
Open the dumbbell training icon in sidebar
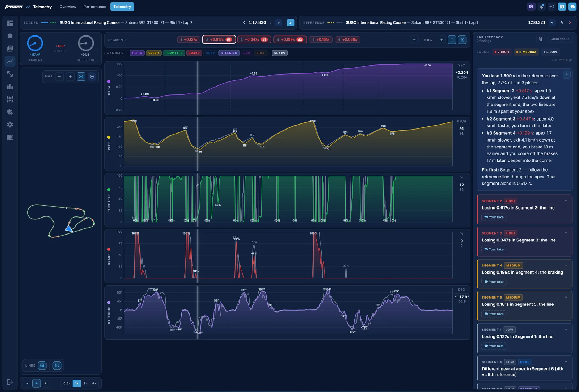click(x=10, y=74)
